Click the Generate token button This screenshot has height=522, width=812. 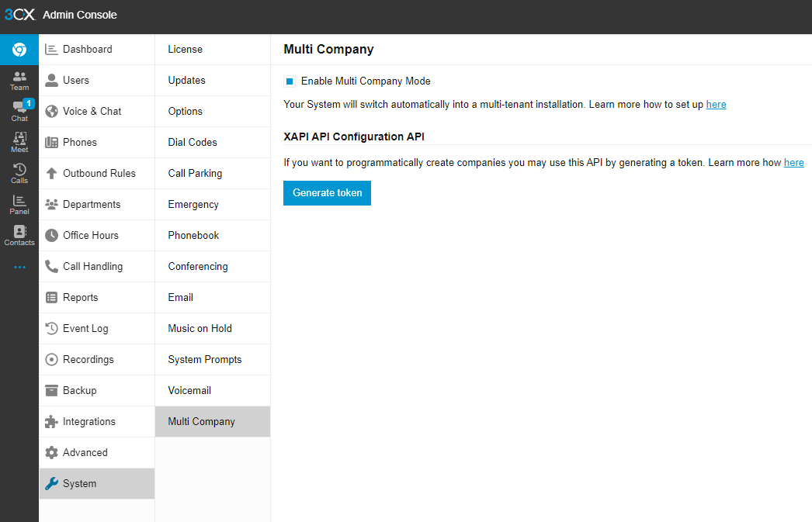pos(328,193)
